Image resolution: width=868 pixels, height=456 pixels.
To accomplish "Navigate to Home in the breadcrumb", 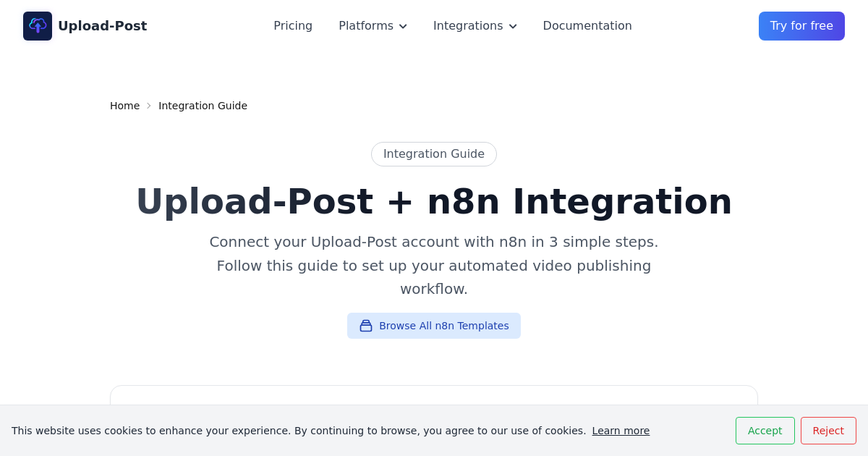I will (x=124, y=106).
